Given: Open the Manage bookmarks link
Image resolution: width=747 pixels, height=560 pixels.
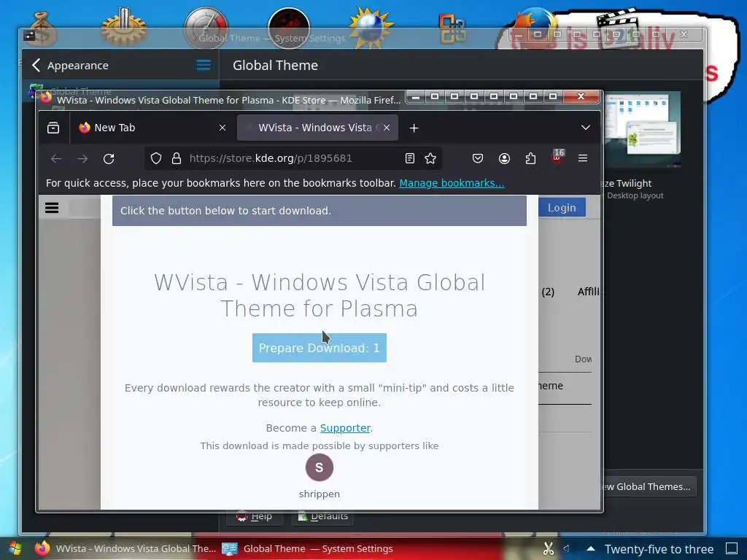Looking at the screenshot, I should 452,183.
